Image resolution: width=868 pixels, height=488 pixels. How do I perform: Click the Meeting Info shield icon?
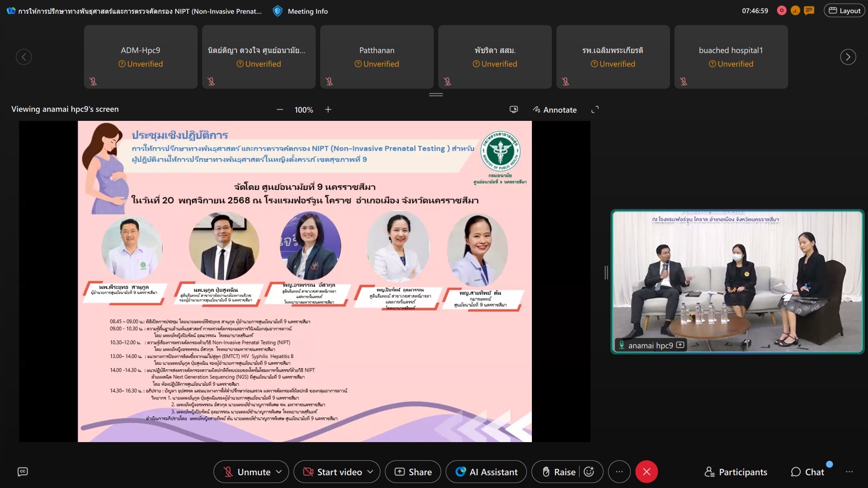click(x=278, y=11)
